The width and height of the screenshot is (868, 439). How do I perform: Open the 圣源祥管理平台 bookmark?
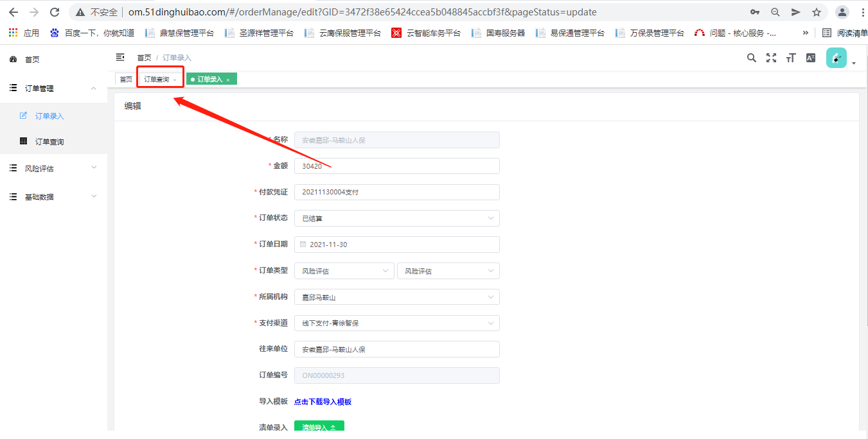(259, 33)
